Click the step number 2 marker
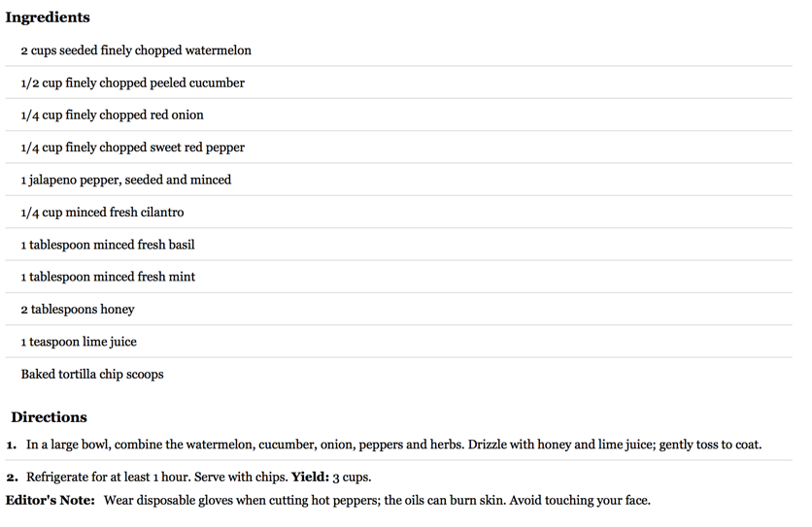The width and height of the screenshot is (812, 527). 12,478
